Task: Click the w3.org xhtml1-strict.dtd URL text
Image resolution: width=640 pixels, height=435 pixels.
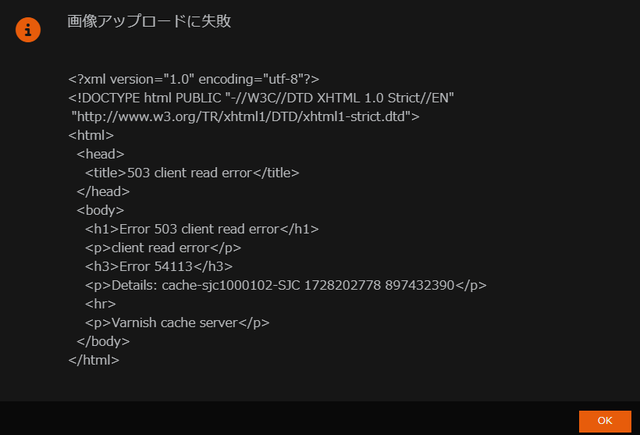Action: 245,117
